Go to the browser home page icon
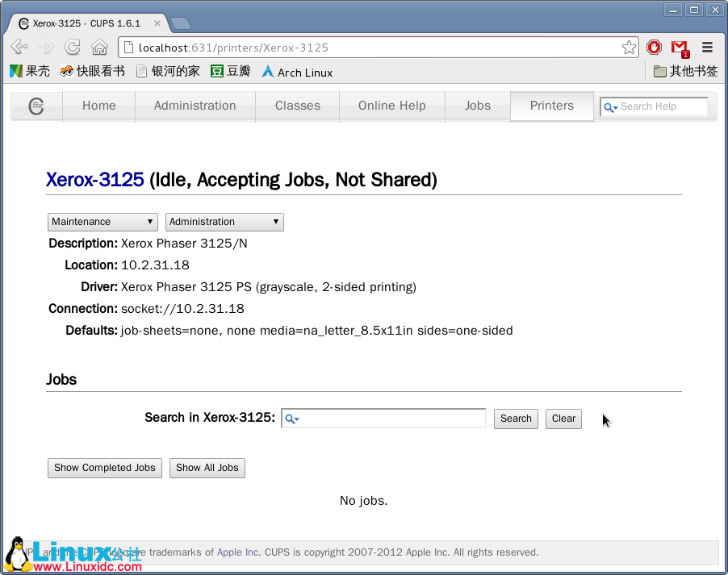 (99, 48)
